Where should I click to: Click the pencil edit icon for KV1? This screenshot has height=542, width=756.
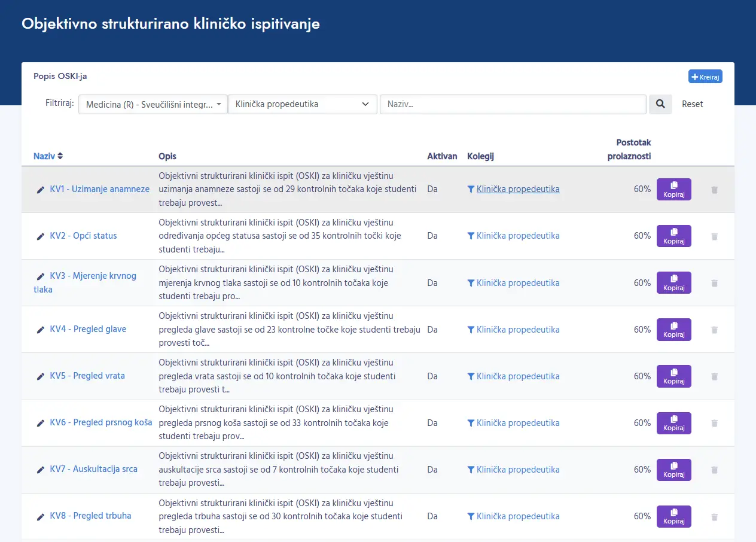(41, 190)
